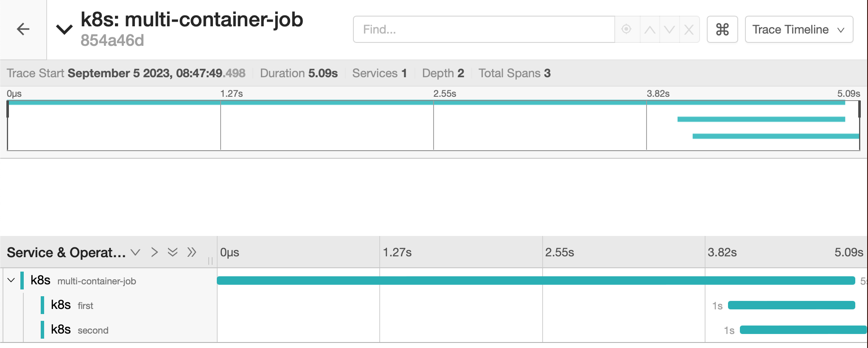Click the trace ID 854a46d
This screenshot has height=348, width=868.
(112, 40)
